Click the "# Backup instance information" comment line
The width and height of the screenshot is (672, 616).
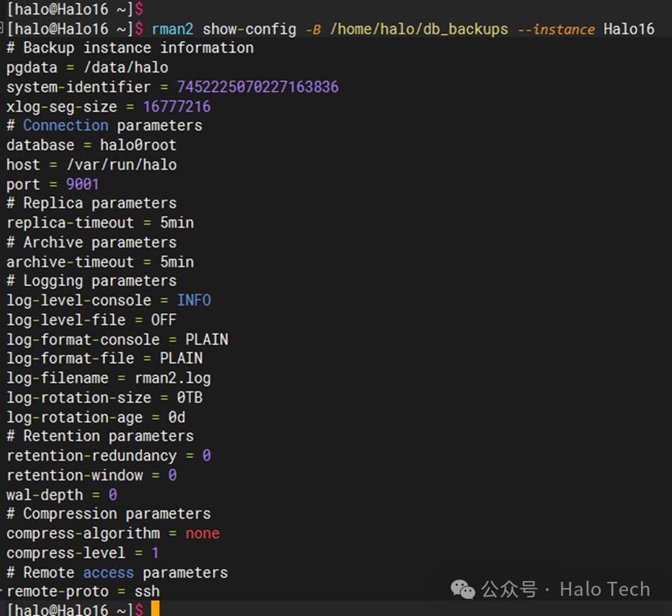point(130,48)
